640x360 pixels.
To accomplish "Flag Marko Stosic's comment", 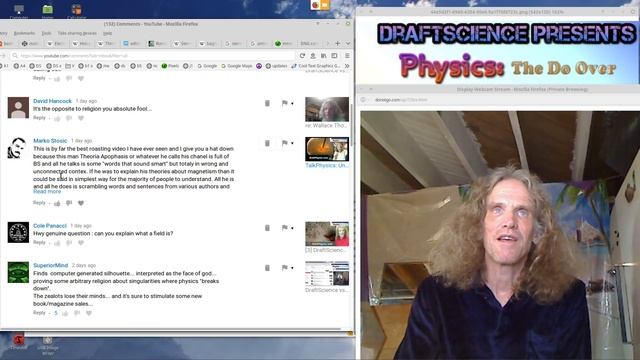I will (x=284, y=143).
